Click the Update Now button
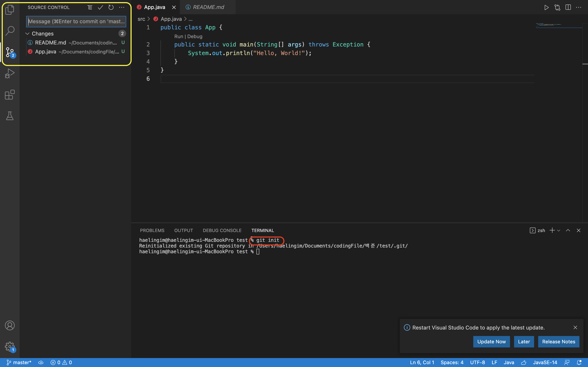 (x=491, y=342)
